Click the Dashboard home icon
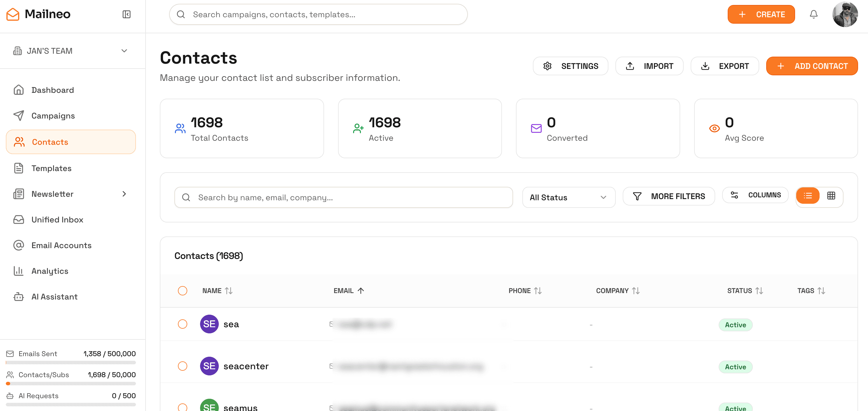Image resolution: width=868 pixels, height=411 pixels. (x=19, y=90)
